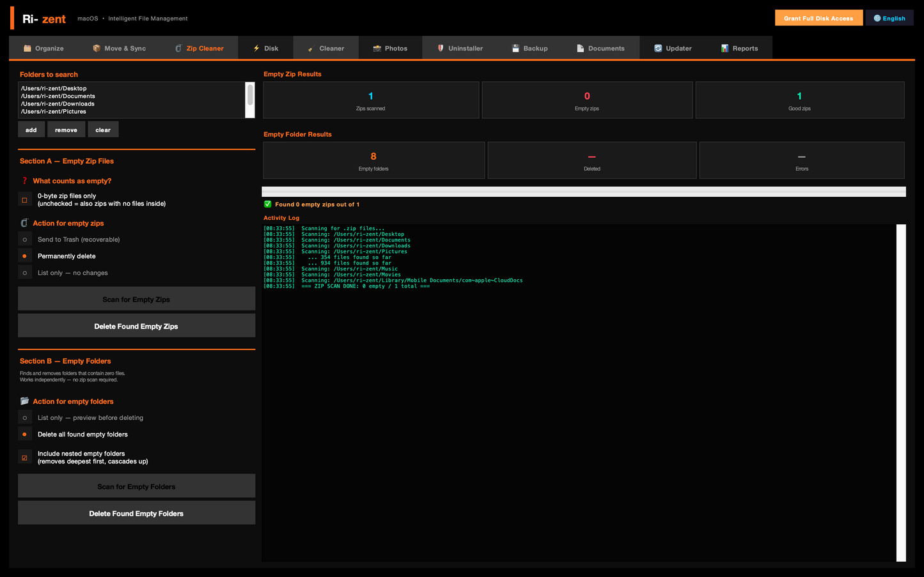924x577 pixels.
Task: Click the remove folder button
Action: point(66,130)
